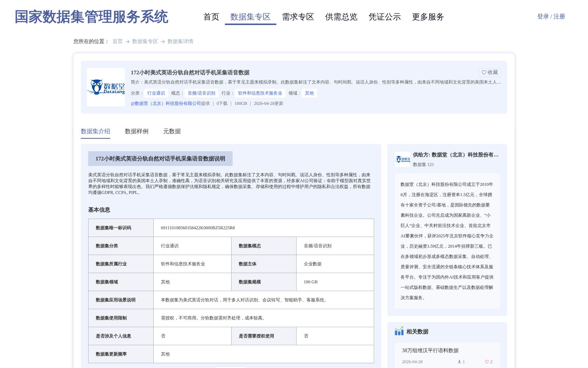
Task: Open 需求专区 in the top navigation
Action: (298, 17)
